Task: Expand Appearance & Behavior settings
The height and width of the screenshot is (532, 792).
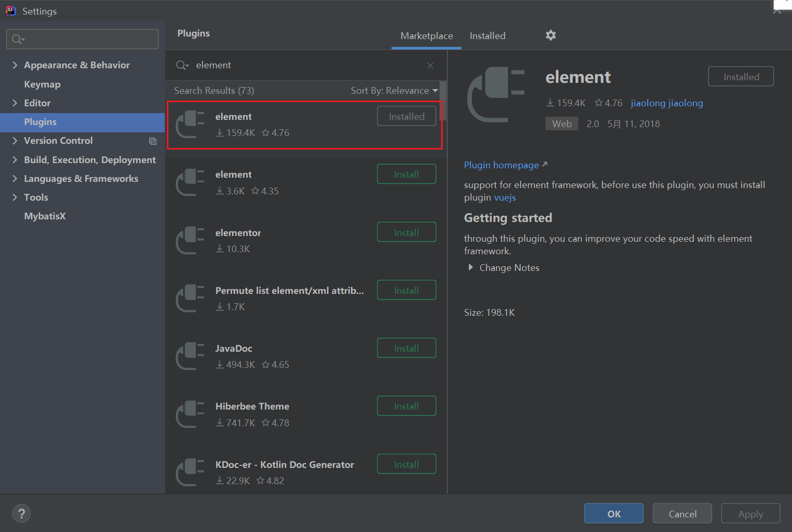Action: [x=15, y=65]
